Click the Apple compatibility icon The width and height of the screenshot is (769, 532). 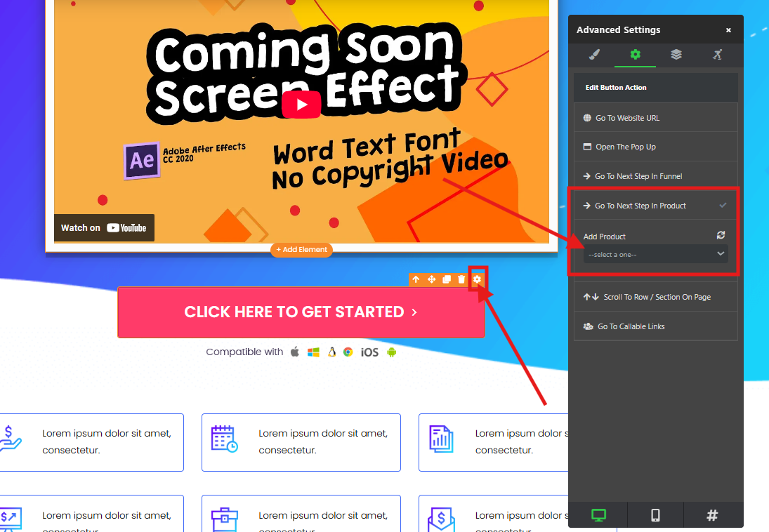(x=295, y=352)
